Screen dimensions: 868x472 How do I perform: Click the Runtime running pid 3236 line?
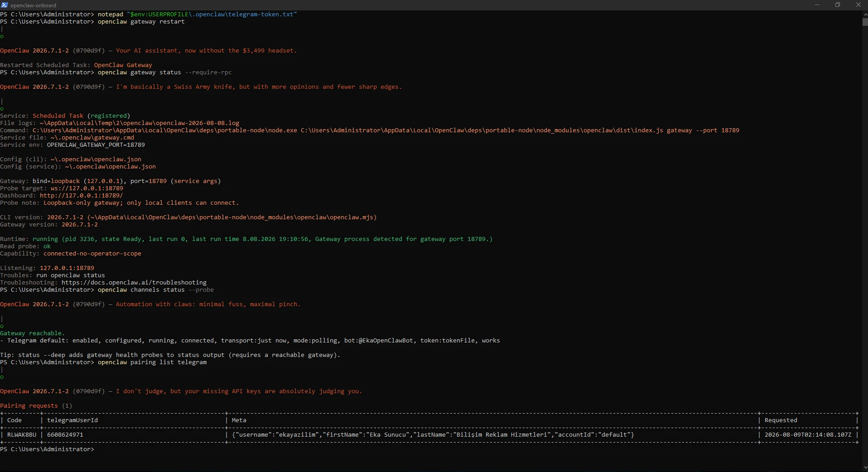pyautogui.click(x=246, y=239)
